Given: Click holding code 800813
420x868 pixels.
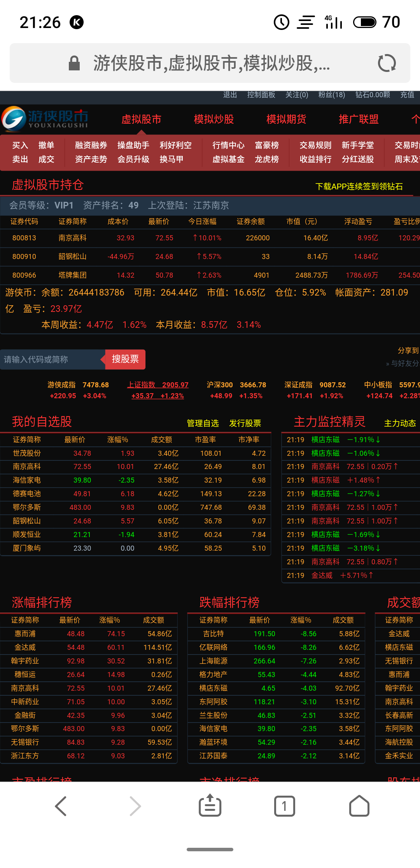Looking at the screenshot, I should click(24, 238).
